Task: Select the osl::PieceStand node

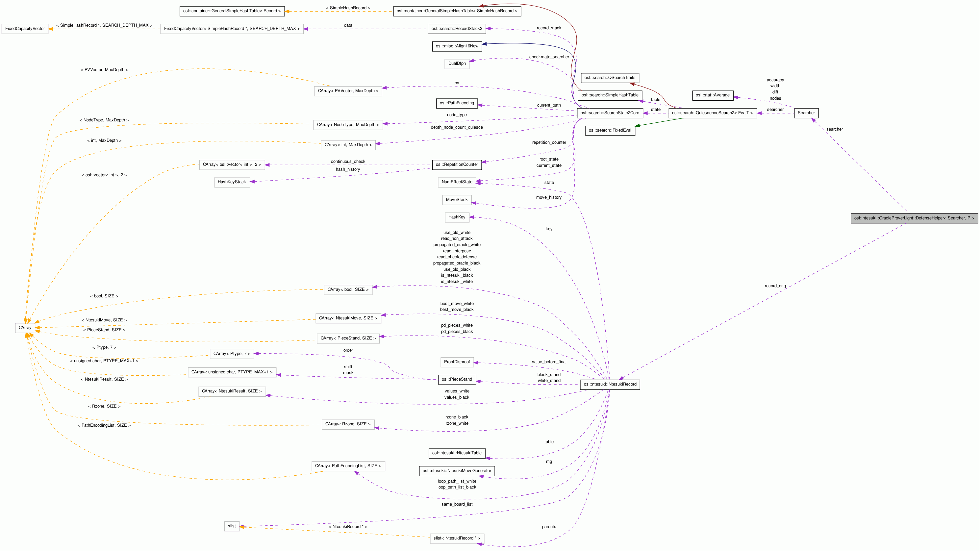Action: coord(457,379)
